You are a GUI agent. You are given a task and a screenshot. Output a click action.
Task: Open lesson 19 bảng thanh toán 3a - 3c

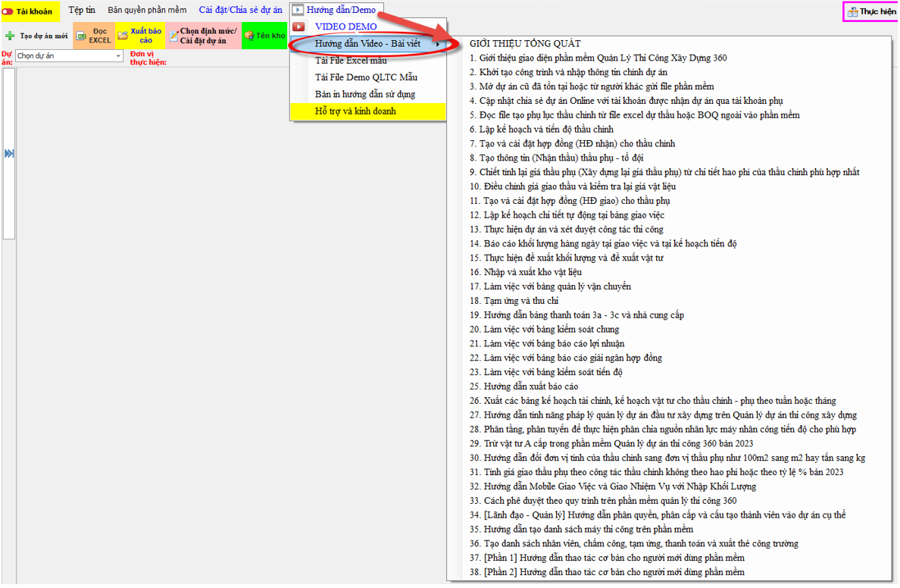point(577,315)
